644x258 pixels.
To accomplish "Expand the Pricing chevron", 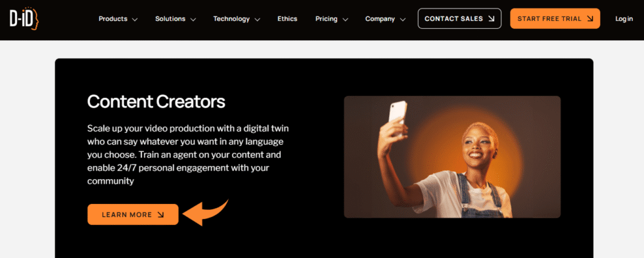I will pos(345,19).
